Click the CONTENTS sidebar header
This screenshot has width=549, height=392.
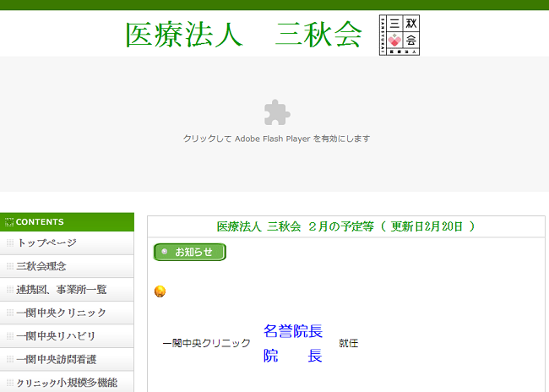[67, 221]
